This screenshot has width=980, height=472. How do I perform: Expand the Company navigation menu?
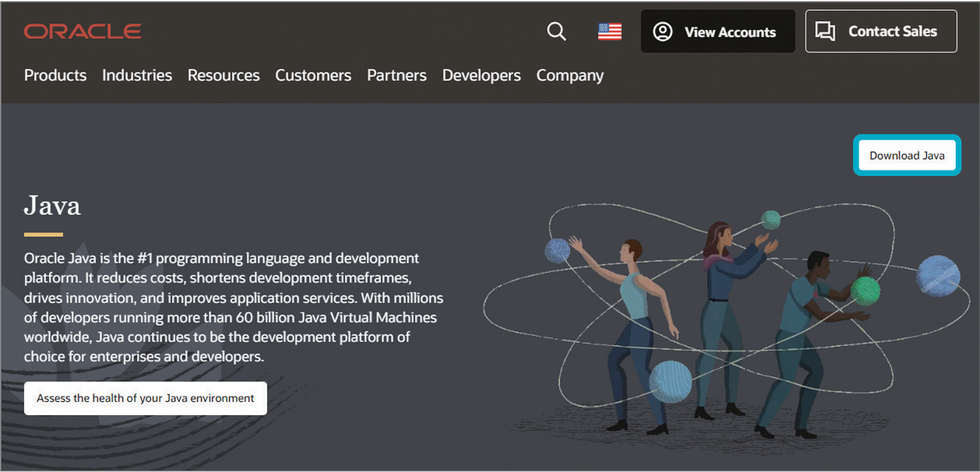click(x=570, y=75)
